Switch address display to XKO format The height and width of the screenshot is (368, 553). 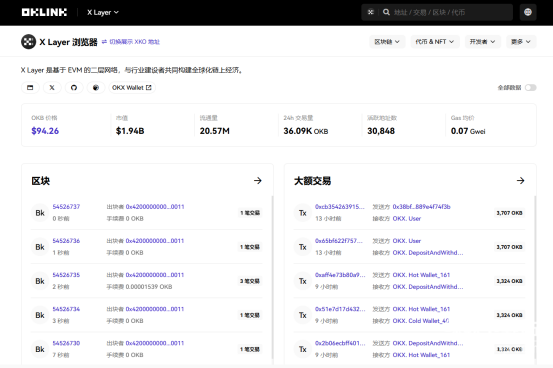pos(131,42)
